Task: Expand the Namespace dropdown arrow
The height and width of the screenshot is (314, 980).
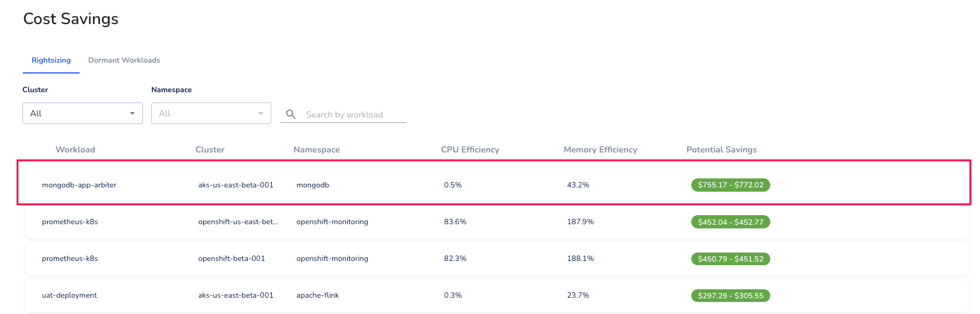Action: coord(260,113)
